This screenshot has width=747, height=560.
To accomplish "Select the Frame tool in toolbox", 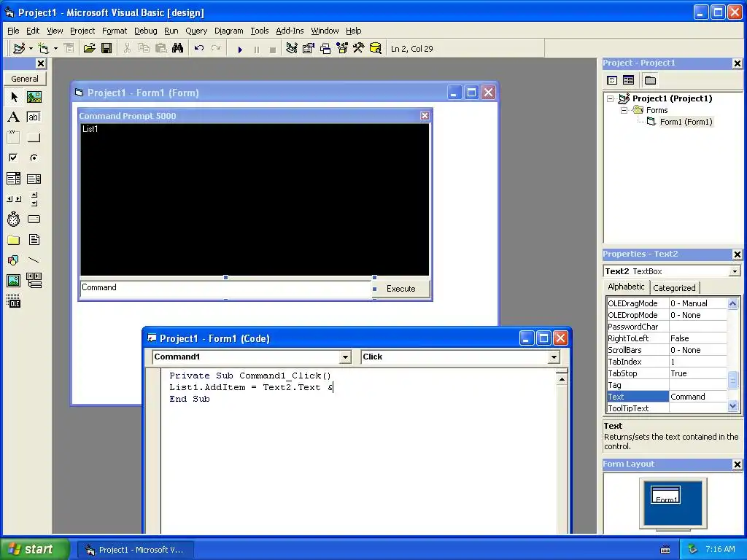I will click(x=14, y=138).
